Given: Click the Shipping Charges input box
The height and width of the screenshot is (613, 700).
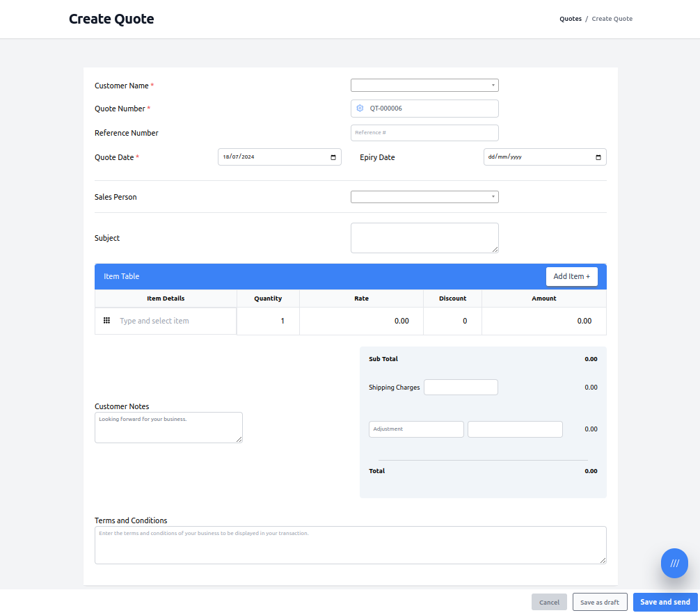Looking at the screenshot, I should click(x=461, y=388).
